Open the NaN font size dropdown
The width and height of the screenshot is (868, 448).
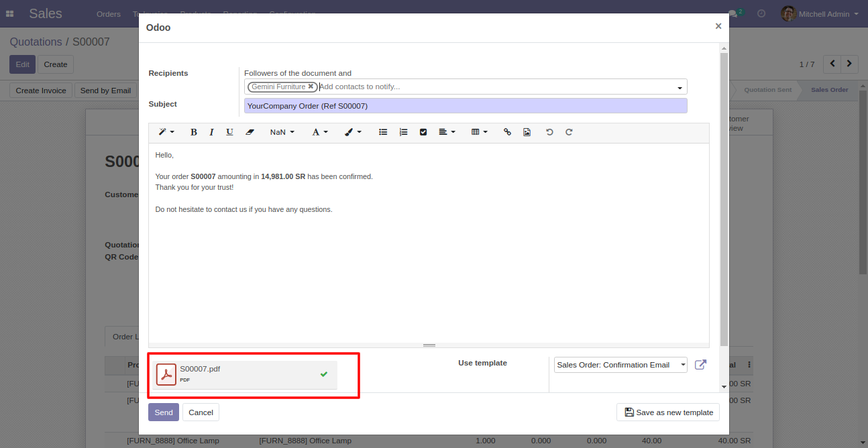pos(282,132)
